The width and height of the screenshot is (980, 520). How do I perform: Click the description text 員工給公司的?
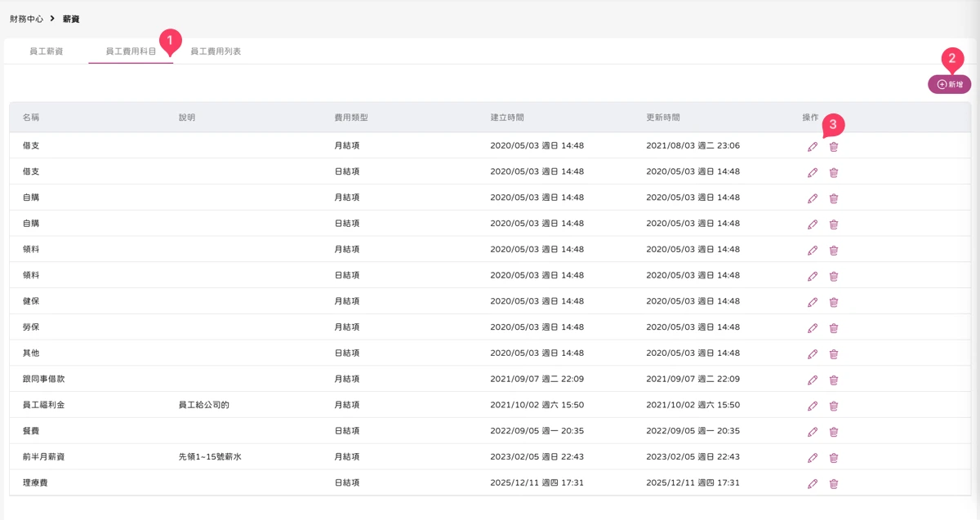tap(204, 405)
